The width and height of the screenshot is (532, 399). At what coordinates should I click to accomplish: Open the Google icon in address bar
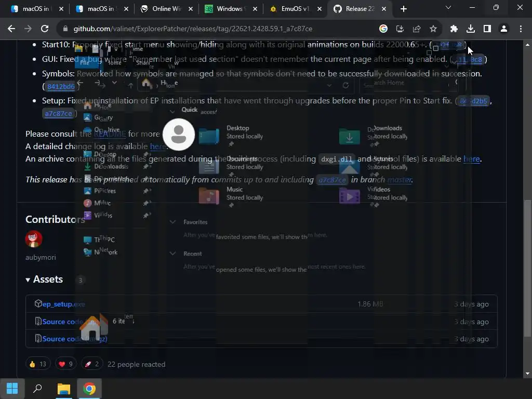click(383, 29)
